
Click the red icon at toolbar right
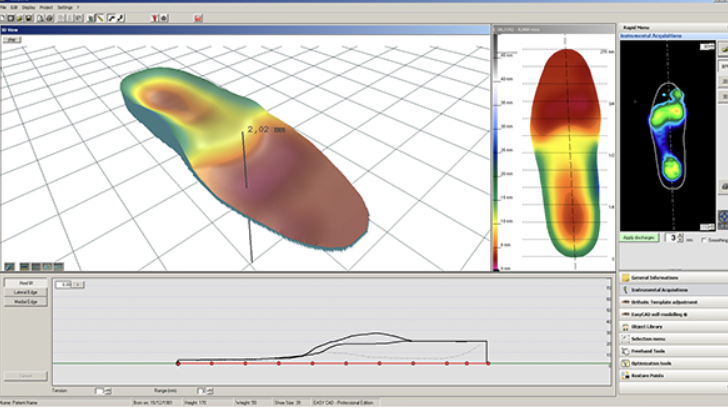click(x=199, y=18)
